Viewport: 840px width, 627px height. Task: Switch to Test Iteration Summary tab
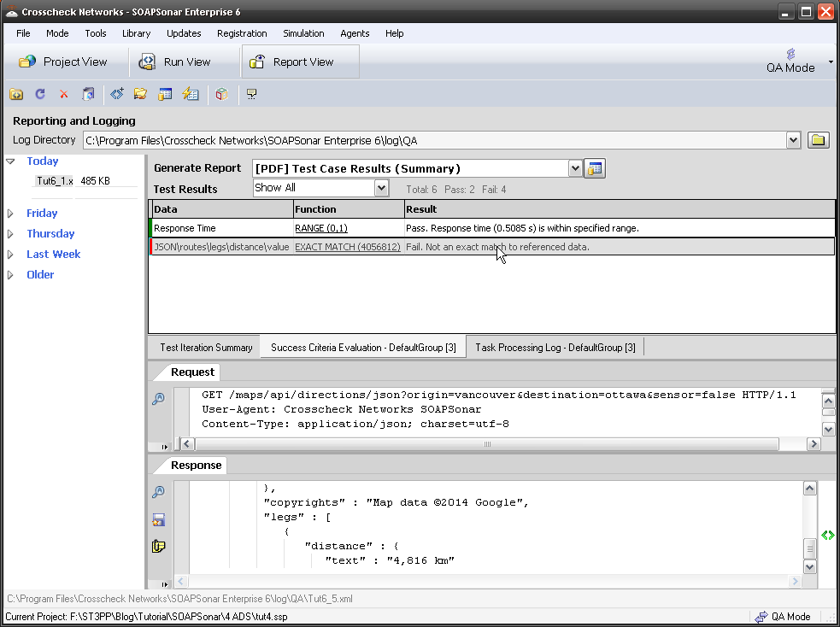coord(206,348)
